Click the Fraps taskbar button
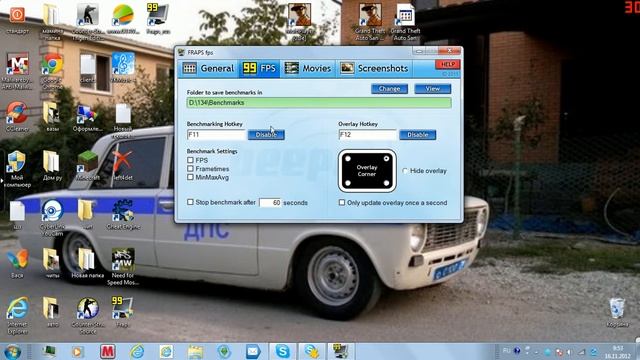The height and width of the screenshot is (360, 640). click(x=340, y=351)
